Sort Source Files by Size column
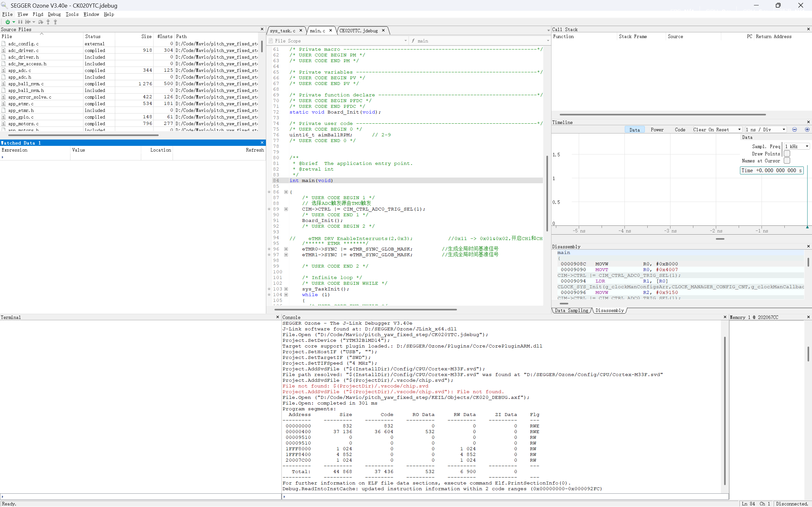Image resolution: width=812 pixels, height=507 pixels. tap(134, 36)
